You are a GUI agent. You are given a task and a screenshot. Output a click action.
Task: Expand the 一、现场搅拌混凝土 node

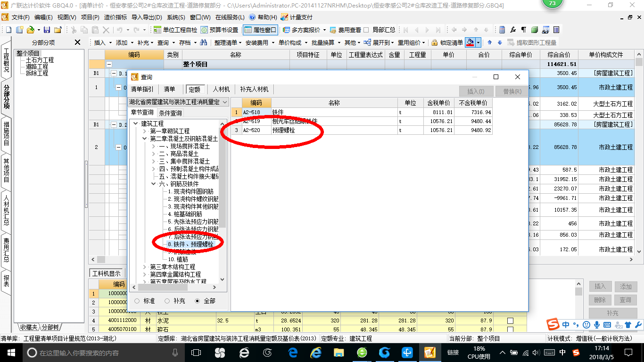(153, 146)
